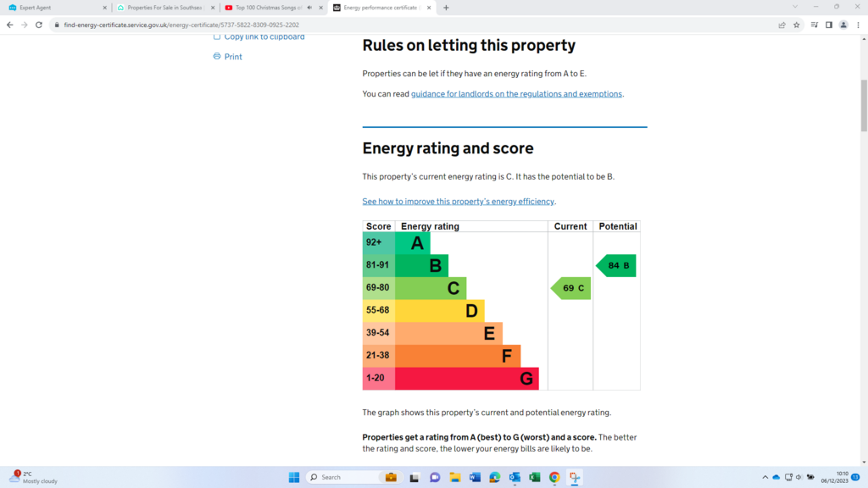Screen dimensions: 868x488
Task: Click the orange F rating bar
Action: [x=458, y=356]
